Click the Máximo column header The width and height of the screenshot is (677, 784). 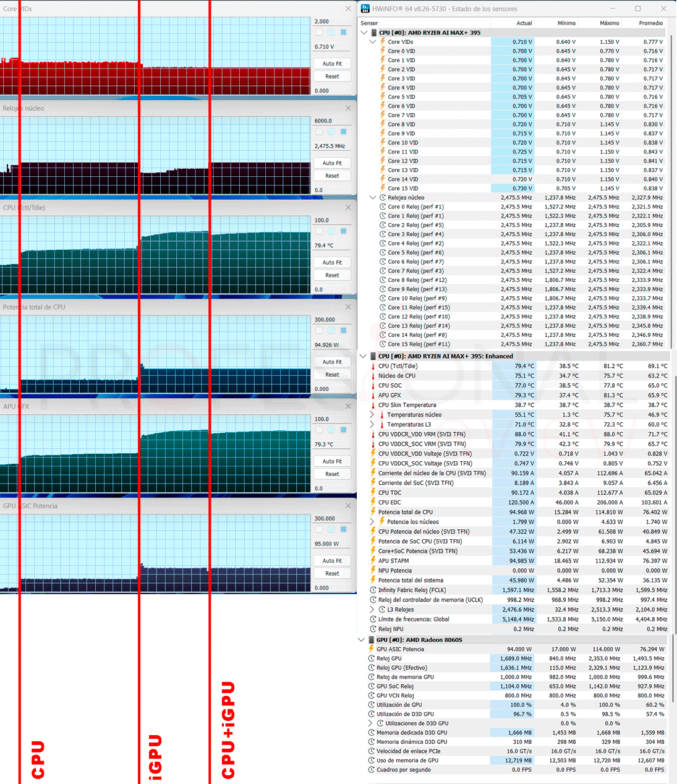pos(609,23)
